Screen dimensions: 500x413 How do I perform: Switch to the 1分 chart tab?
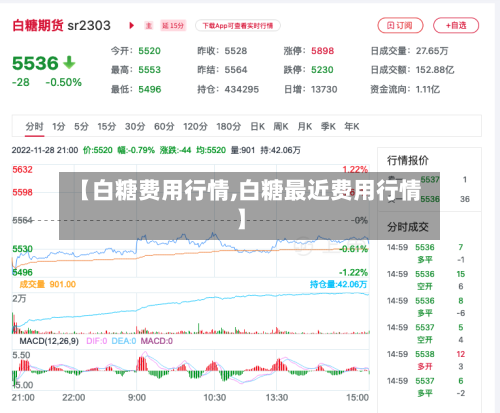point(59,127)
